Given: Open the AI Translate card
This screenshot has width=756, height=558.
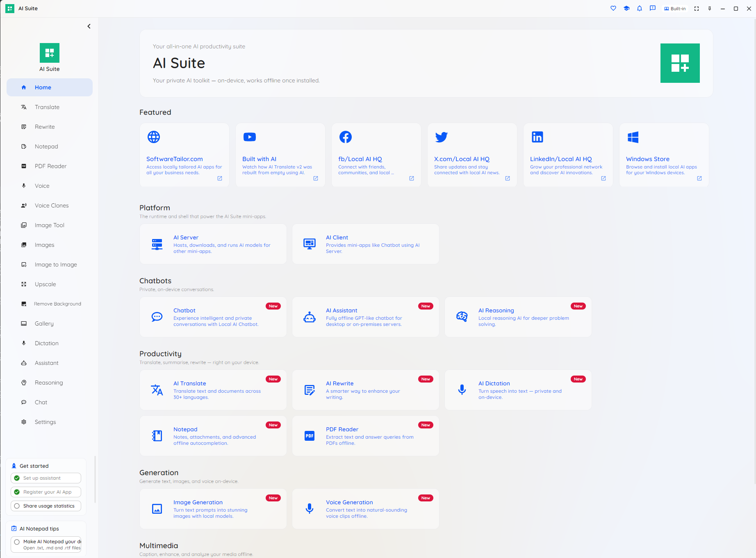Looking at the screenshot, I should tap(213, 390).
